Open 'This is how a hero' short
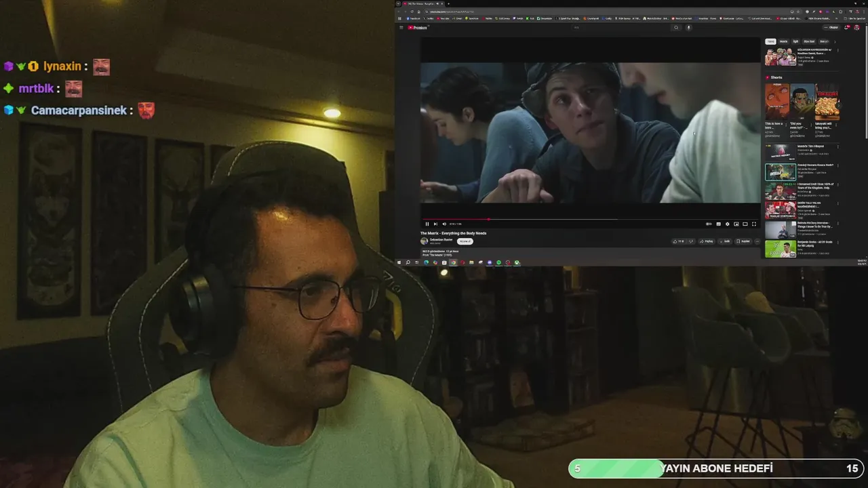This screenshot has height=488, width=868. tap(777, 102)
